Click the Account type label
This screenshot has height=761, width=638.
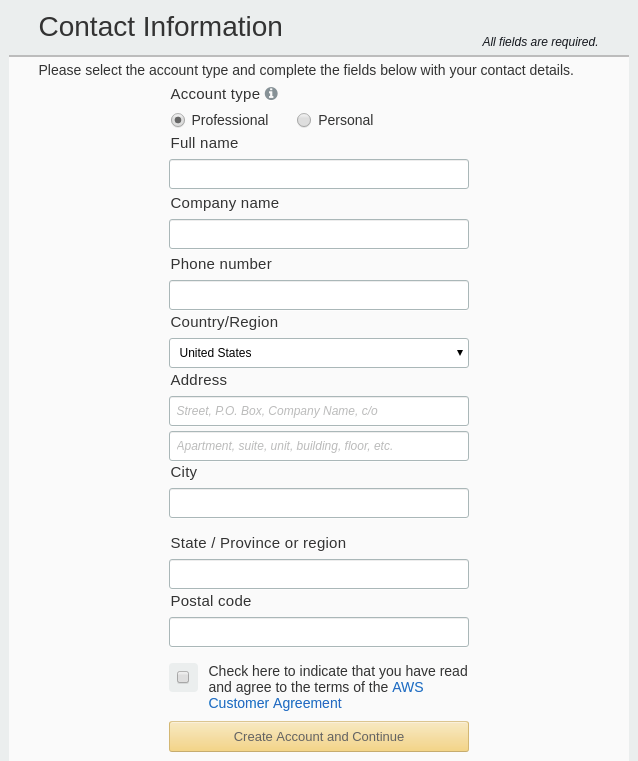215,94
